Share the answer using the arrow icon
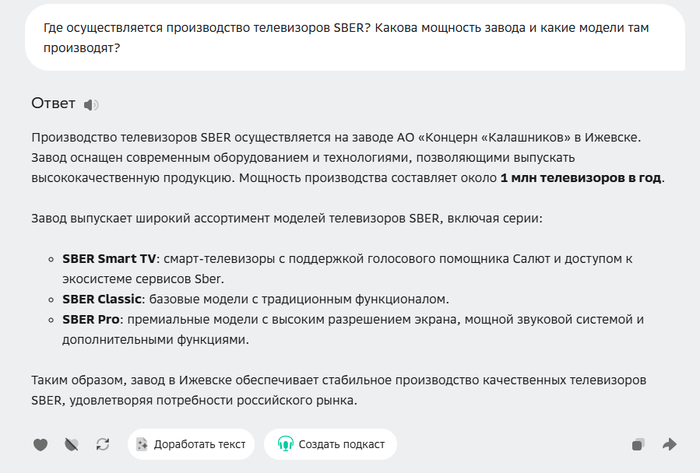Image resolution: width=700 pixels, height=473 pixels. click(668, 445)
